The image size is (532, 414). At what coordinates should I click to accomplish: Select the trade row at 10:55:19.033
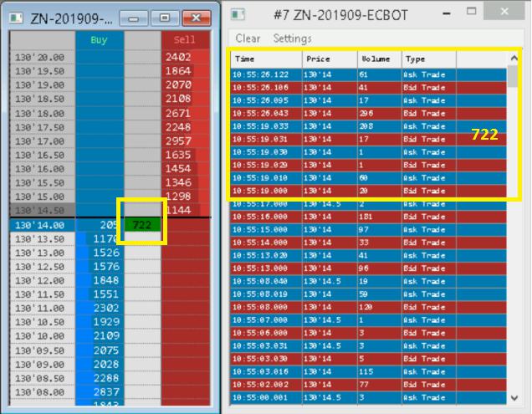tap(368, 126)
